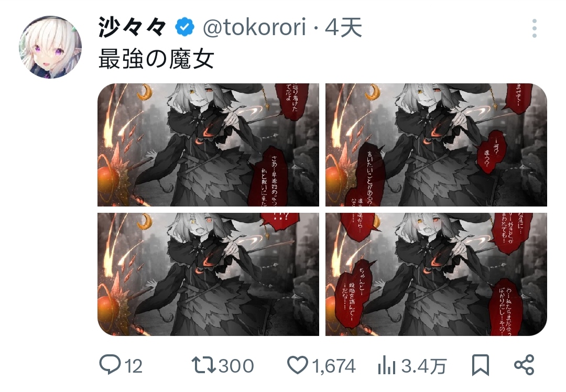Bookmark this post

(x=481, y=365)
